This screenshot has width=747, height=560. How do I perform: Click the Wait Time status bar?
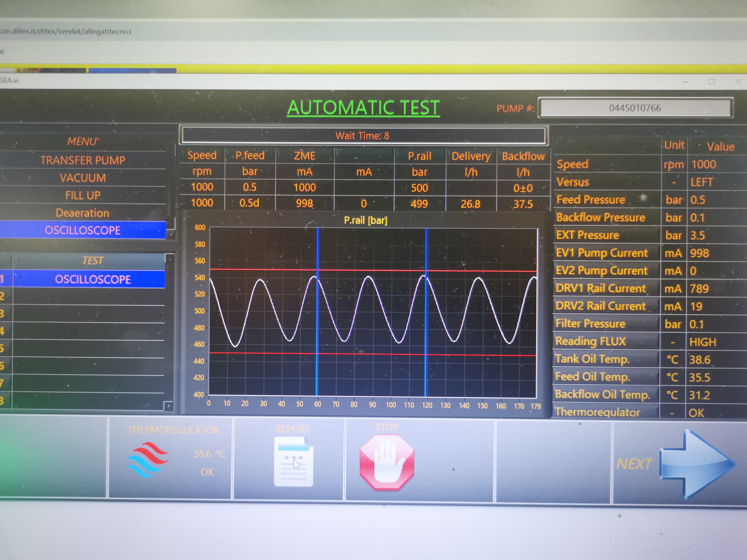(x=363, y=136)
